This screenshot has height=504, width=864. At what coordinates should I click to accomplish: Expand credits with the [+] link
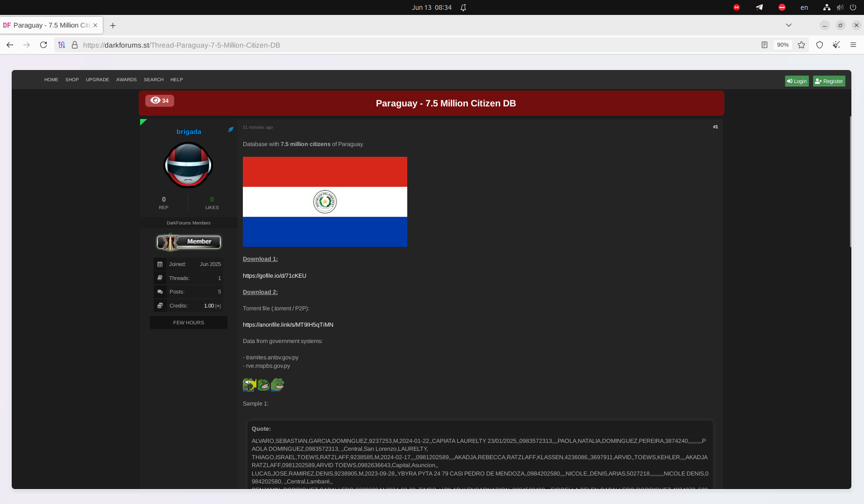click(x=218, y=306)
